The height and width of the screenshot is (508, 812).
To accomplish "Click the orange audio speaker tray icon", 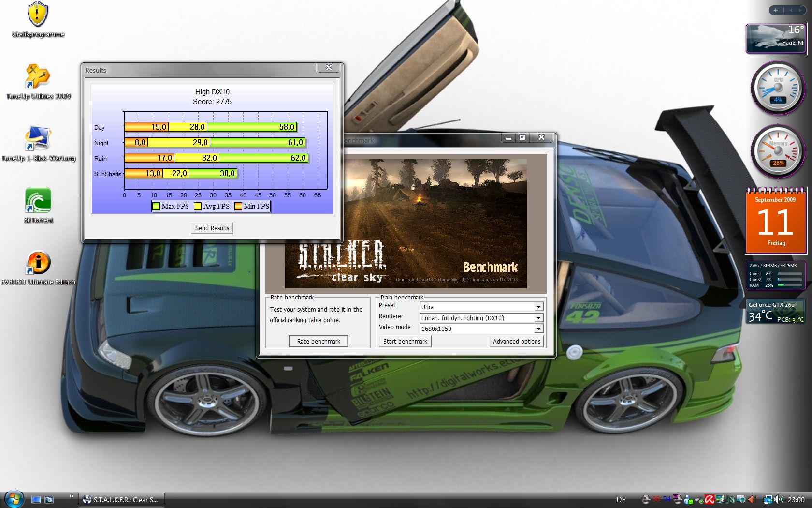I will point(753,500).
